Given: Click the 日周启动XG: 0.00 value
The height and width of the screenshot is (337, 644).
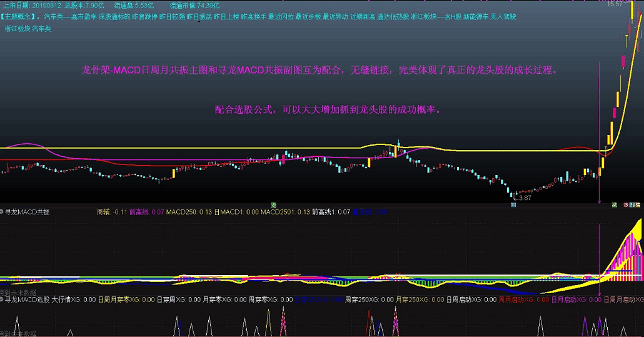Looking at the screenshot, I should [x=471, y=300].
